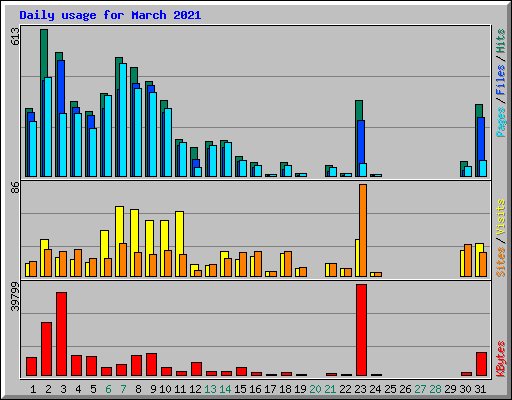Click day 12 on the x-axis

[x=195, y=389]
